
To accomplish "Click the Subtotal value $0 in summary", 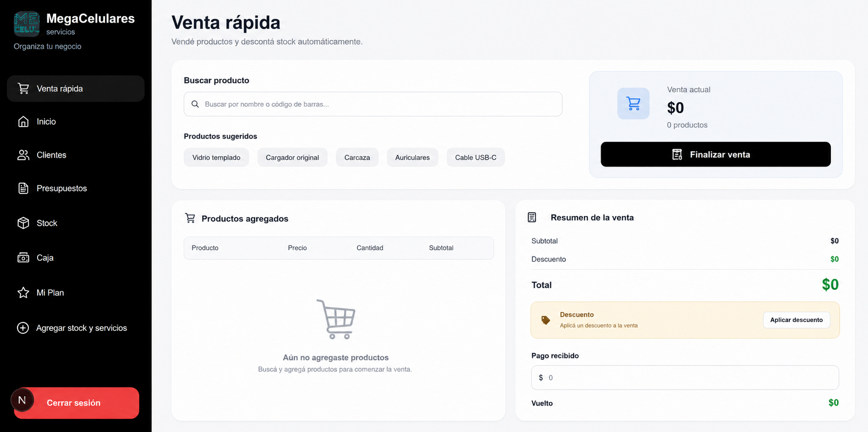I will pyautogui.click(x=835, y=241).
